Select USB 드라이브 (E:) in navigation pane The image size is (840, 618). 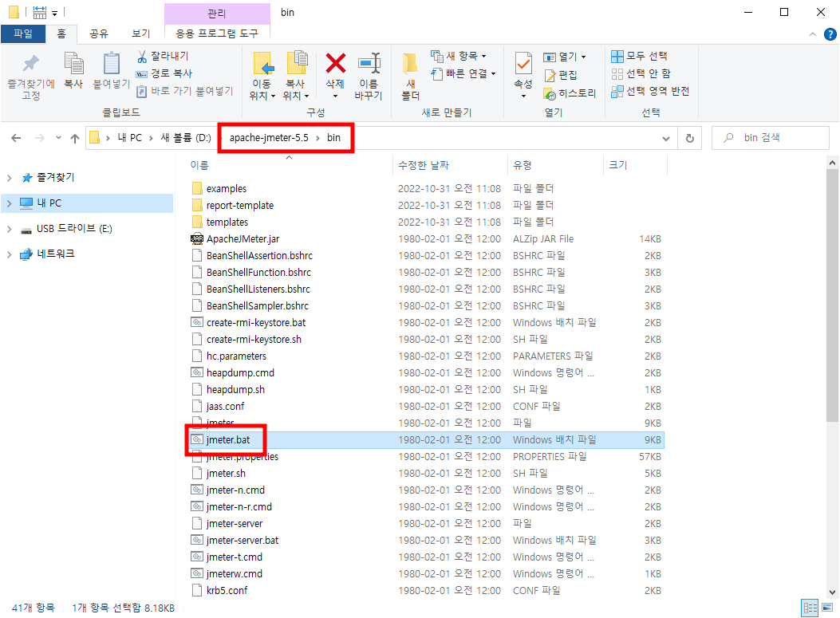74,229
